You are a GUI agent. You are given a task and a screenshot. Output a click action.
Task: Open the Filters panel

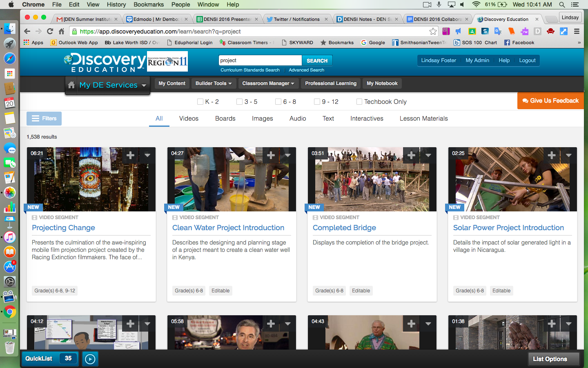click(x=44, y=119)
